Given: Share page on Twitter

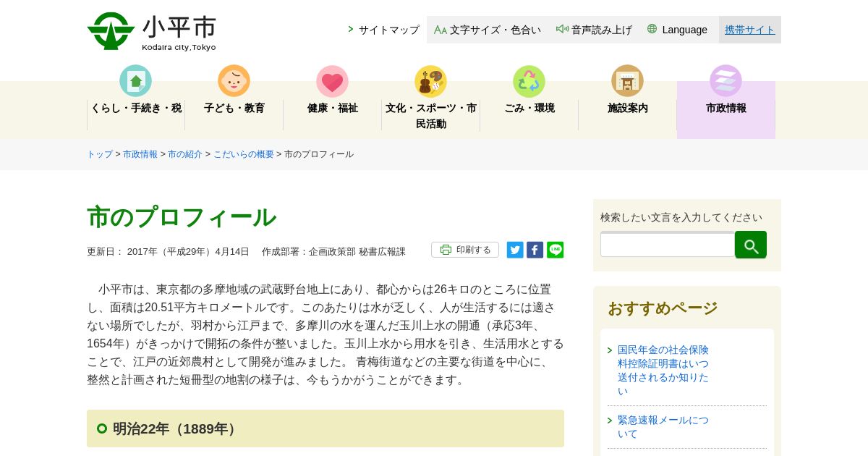Looking at the screenshot, I should point(515,250).
